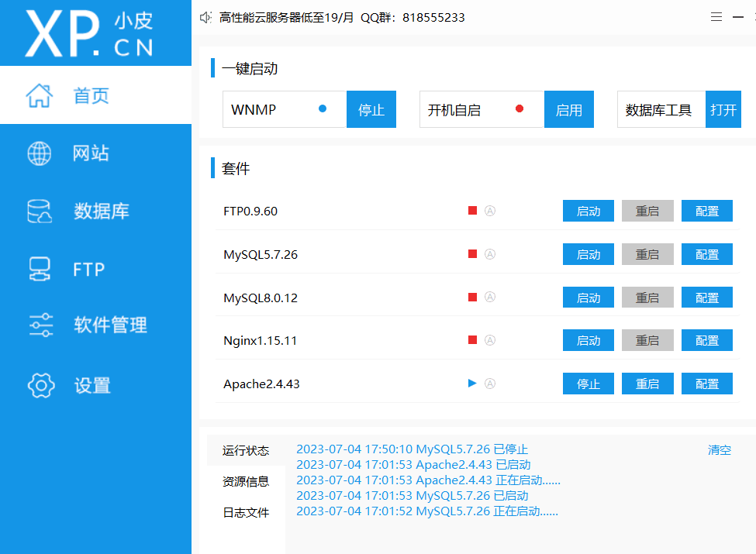Open 配置 for FTP0.9.60
The width and height of the screenshot is (756, 554).
click(707, 211)
